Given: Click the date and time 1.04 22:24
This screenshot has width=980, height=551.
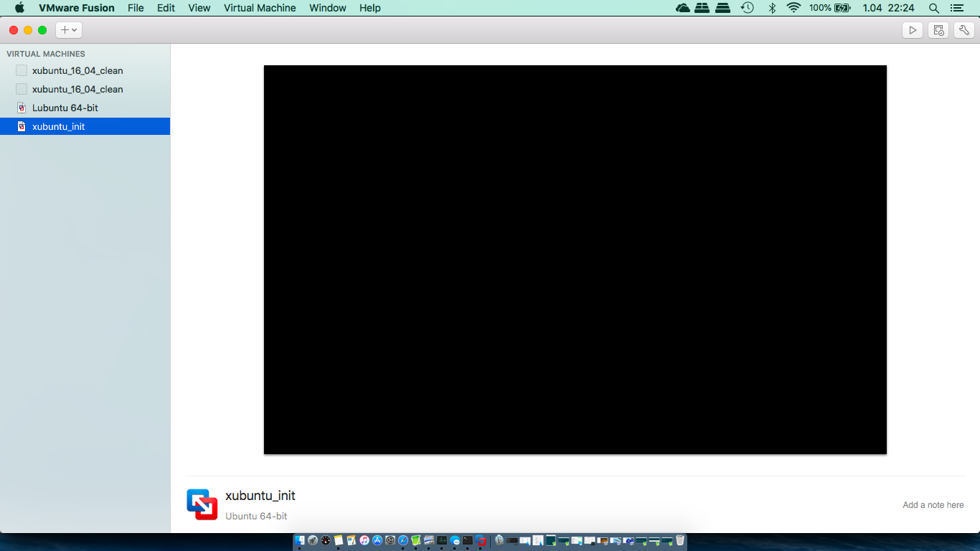Looking at the screenshot, I should (x=888, y=8).
